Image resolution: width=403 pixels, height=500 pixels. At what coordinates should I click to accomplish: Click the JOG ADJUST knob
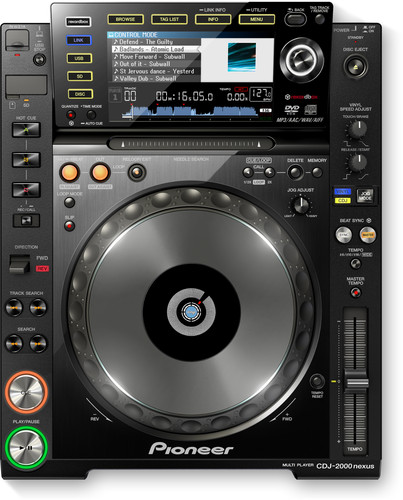pos(301,205)
